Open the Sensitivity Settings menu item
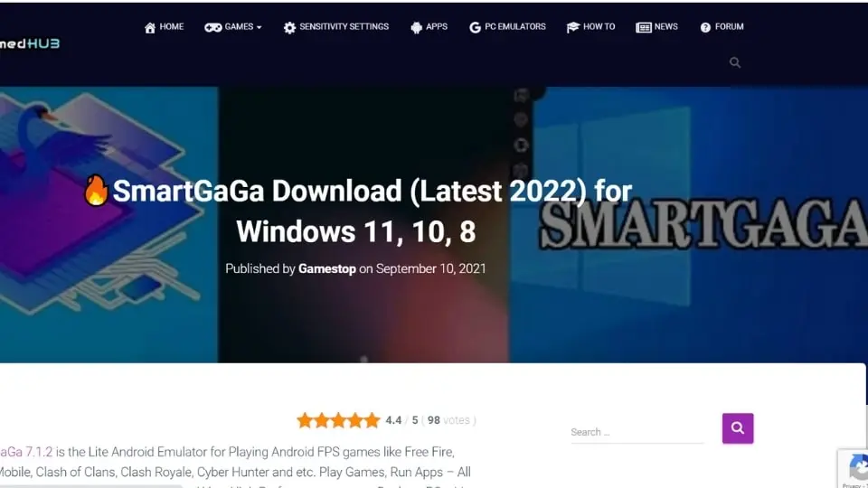This screenshot has width=868, height=488. (x=344, y=27)
